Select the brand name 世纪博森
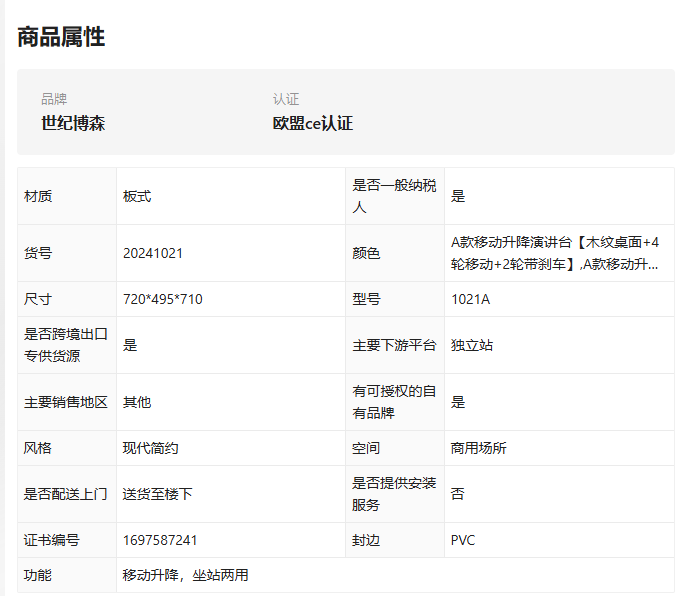The image size is (680, 596). pyautogui.click(x=73, y=123)
